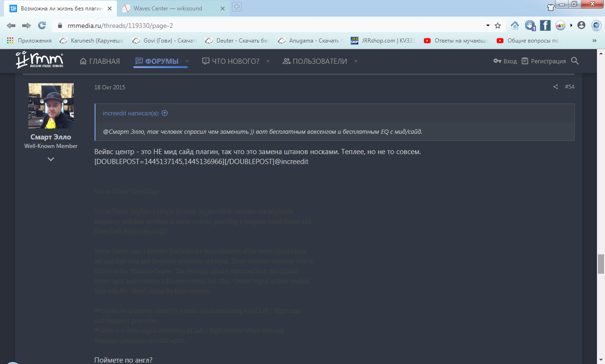Expand hidden extensions black arrow

coord(571,26)
